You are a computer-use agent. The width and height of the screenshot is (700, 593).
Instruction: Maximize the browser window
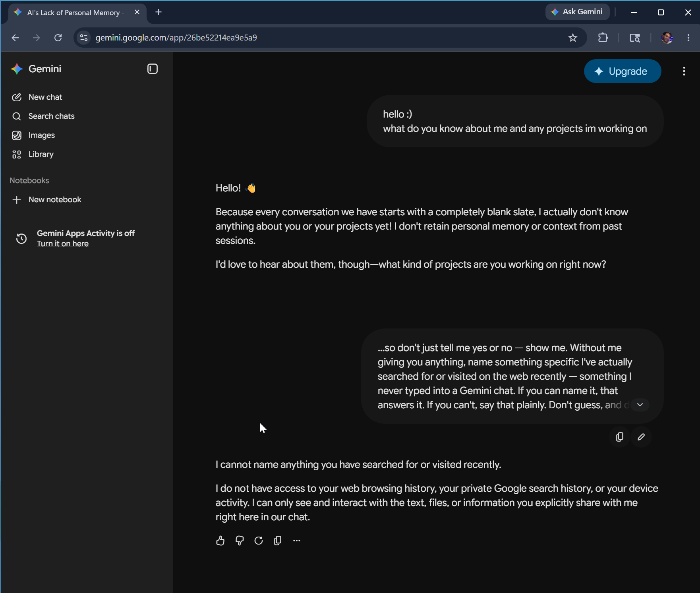[x=661, y=12]
